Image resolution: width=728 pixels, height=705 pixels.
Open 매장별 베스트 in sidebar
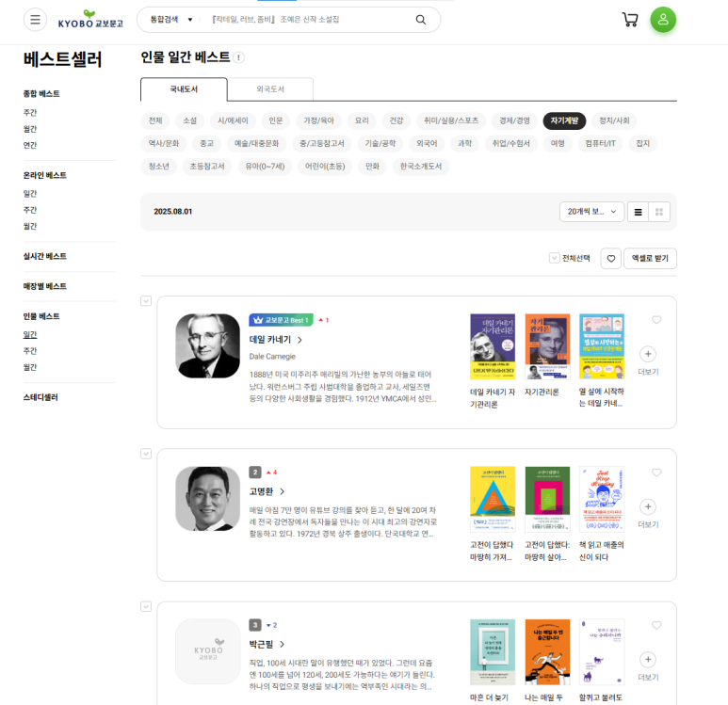coord(45,286)
